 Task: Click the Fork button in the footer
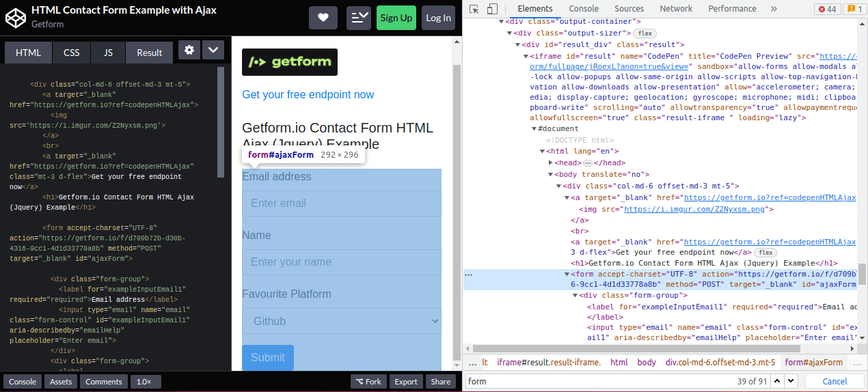368,382
